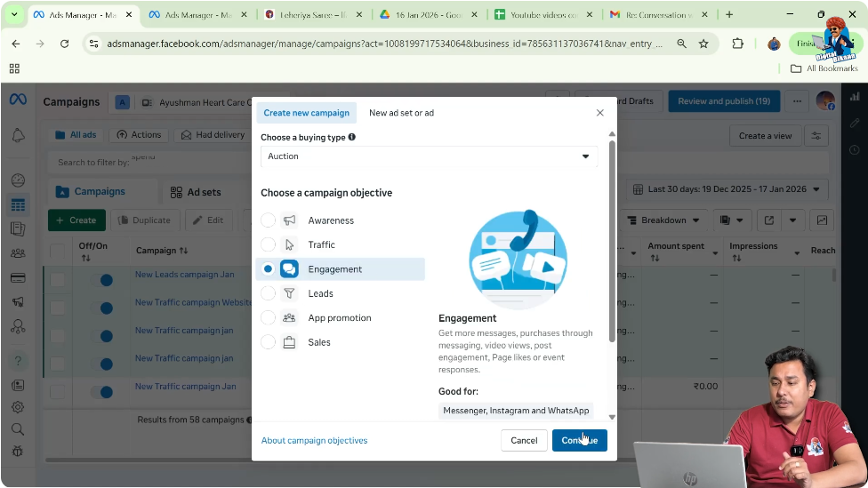
Task: Open the Billing card icon in sidebar
Action: tap(18, 277)
